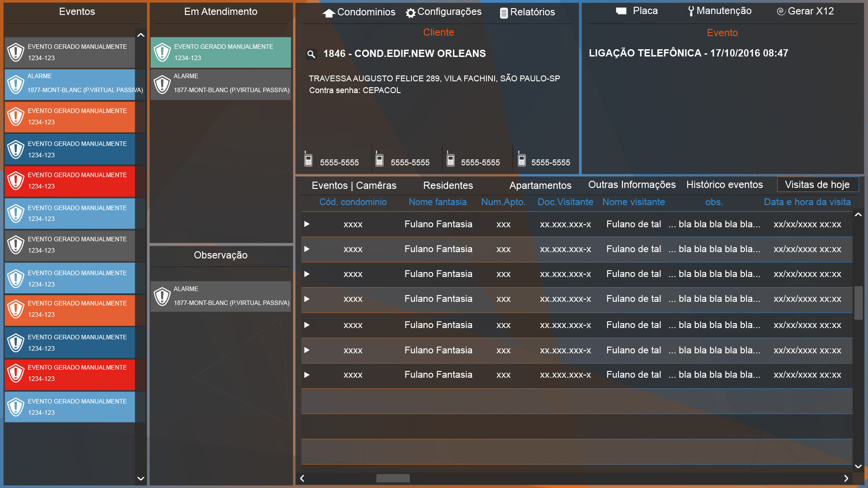Select Visitas de hoje tab

817,184
